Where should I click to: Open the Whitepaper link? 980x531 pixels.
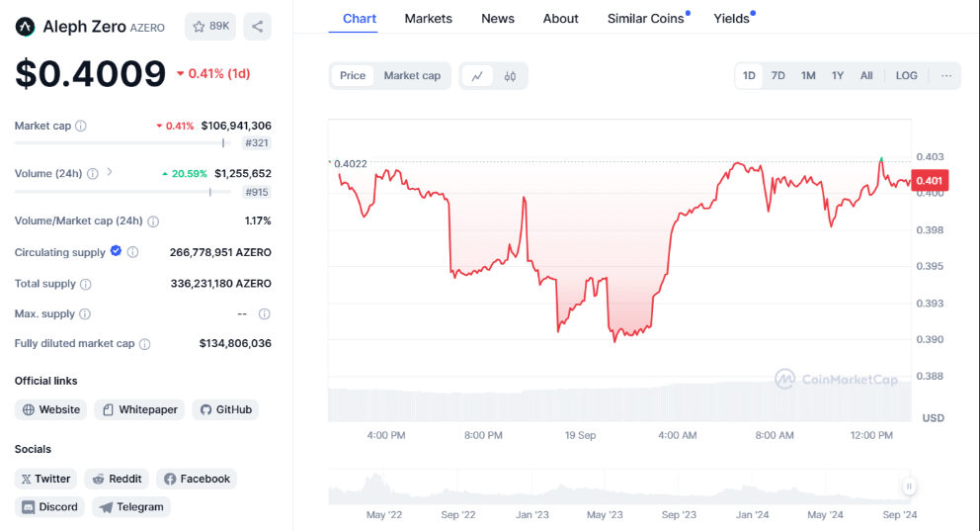tap(139, 409)
